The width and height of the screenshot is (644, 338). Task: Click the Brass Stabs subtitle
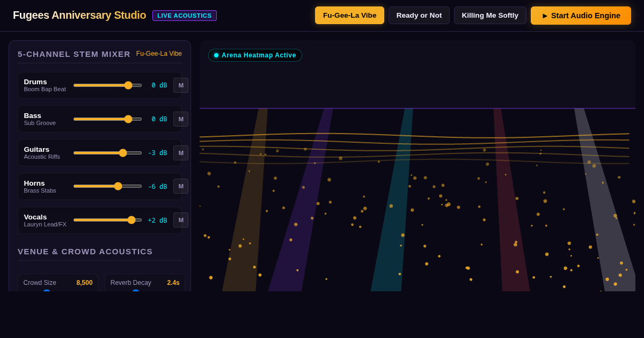pyautogui.click(x=40, y=190)
